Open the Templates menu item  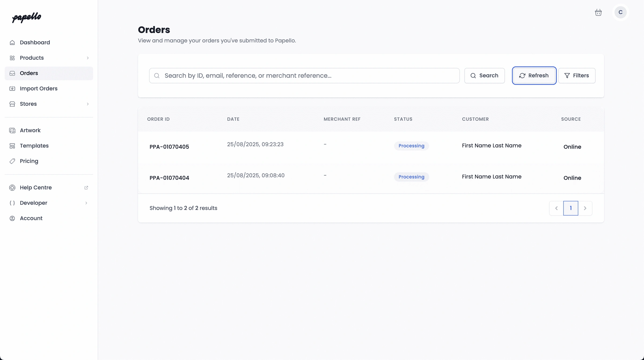pyautogui.click(x=34, y=146)
